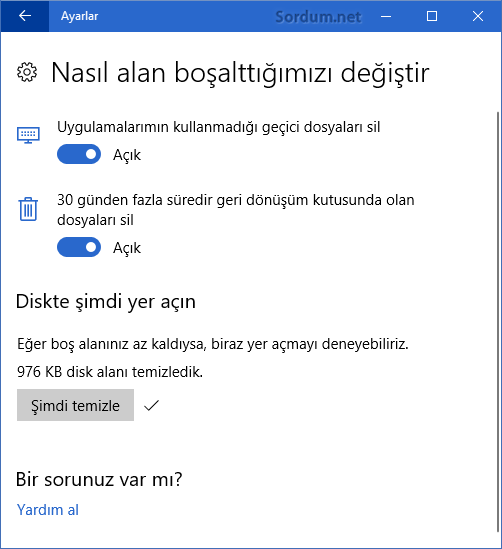Click the Ayarlar title text
Viewport: 502px width, 549px height.
[x=79, y=16]
